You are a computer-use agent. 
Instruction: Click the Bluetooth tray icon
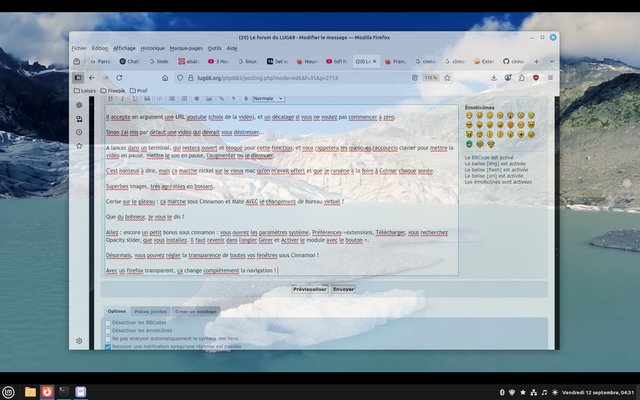click(500, 391)
